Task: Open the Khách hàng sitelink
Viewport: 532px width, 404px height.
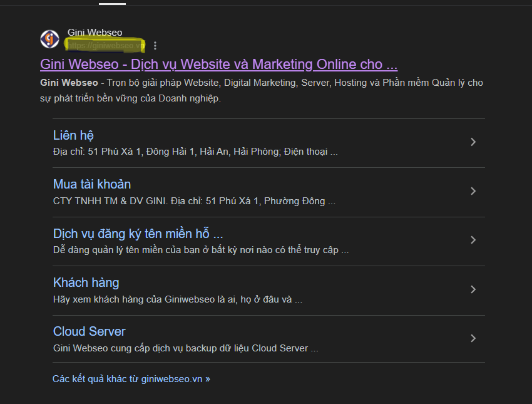Action: (86, 282)
